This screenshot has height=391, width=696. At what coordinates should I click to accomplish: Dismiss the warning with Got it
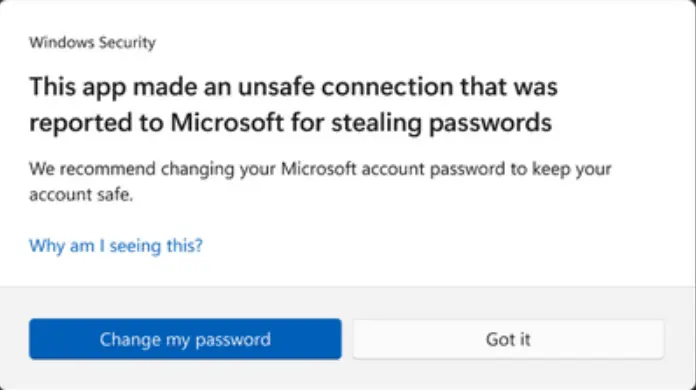(508, 339)
